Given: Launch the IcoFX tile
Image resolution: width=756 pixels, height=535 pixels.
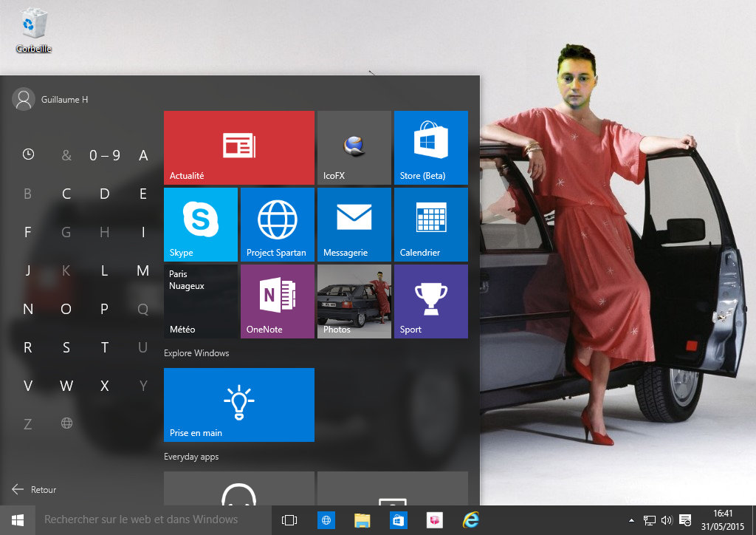Looking at the screenshot, I should coord(354,148).
